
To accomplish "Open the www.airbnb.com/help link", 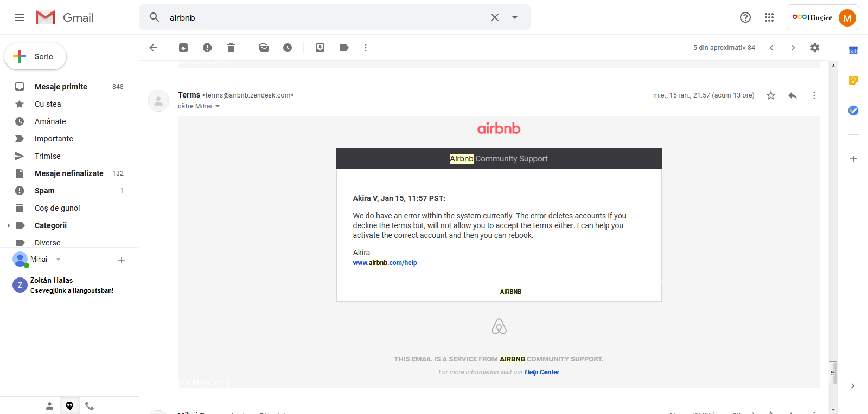I will [385, 263].
